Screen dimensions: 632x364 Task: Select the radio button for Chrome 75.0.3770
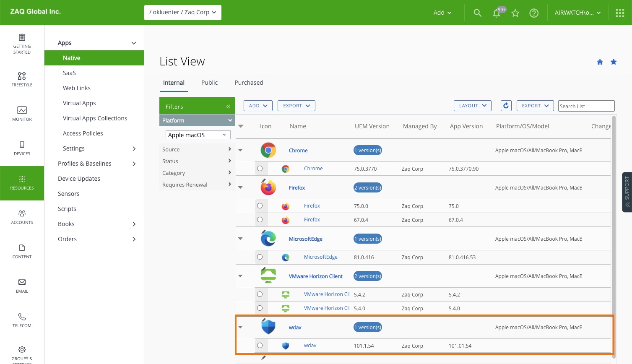click(260, 168)
